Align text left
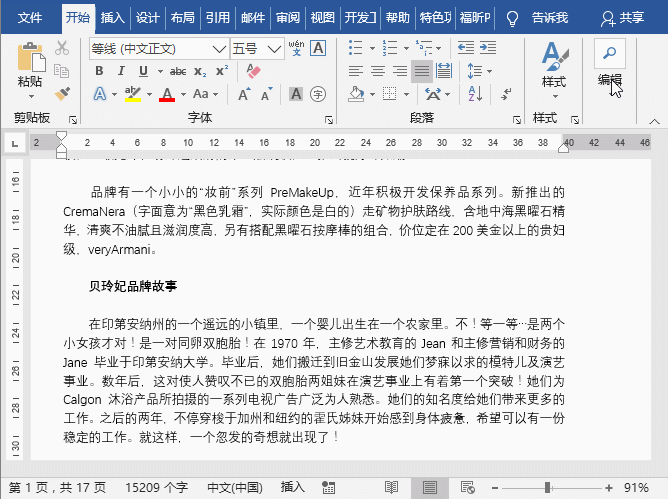This screenshot has width=668, height=499. point(356,71)
